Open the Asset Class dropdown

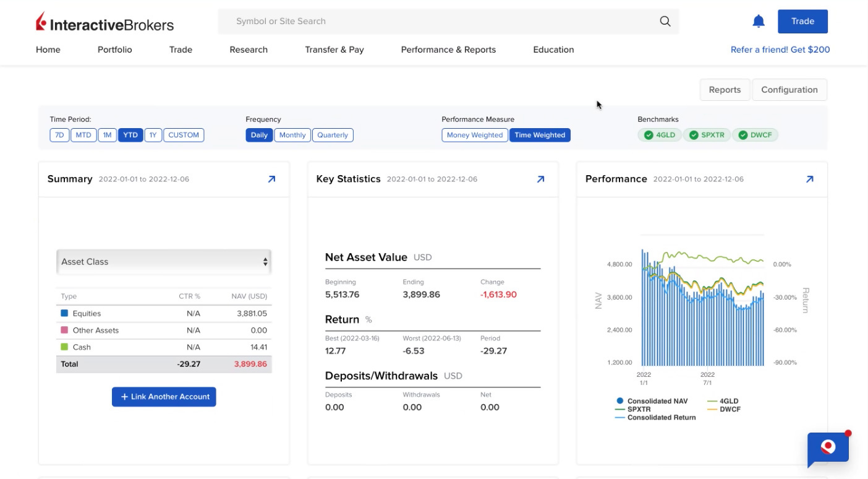click(163, 262)
